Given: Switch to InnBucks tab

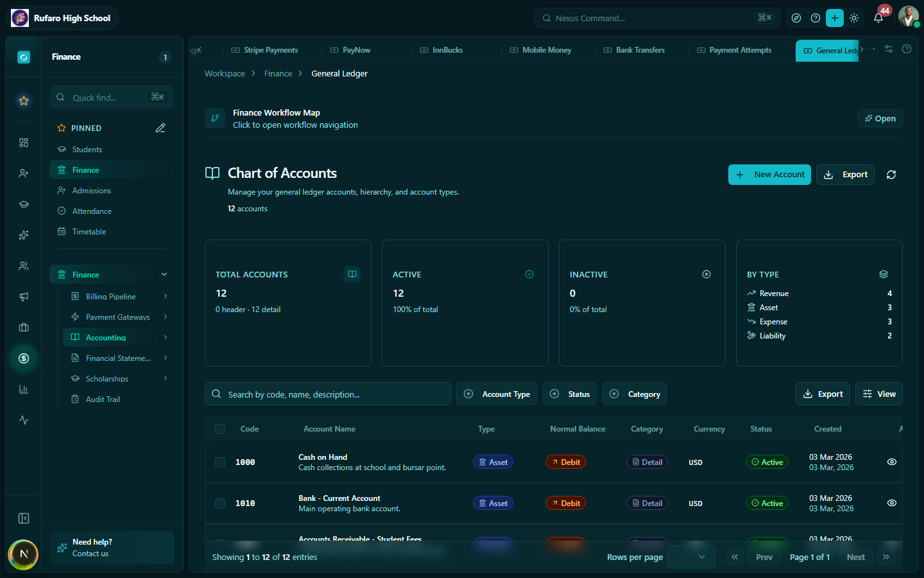Looking at the screenshot, I should point(441,50).
